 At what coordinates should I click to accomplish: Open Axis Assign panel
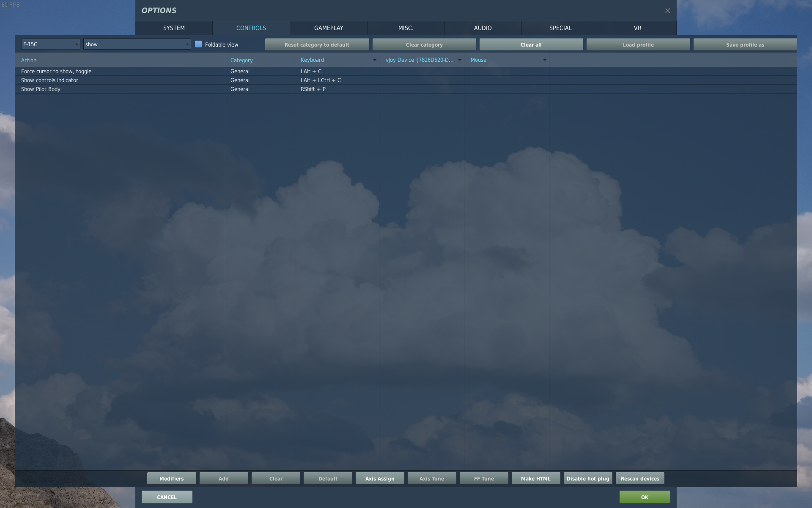click(x=380, y=478)
